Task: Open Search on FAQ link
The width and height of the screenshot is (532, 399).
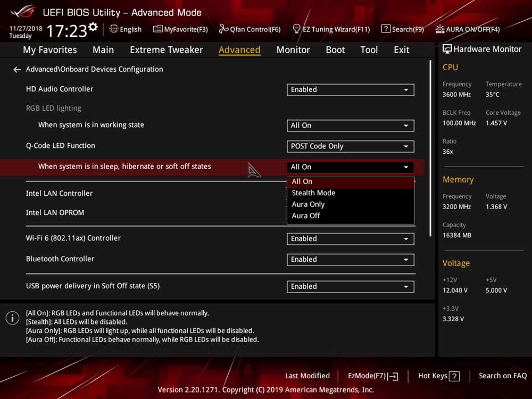Action: 503,376
